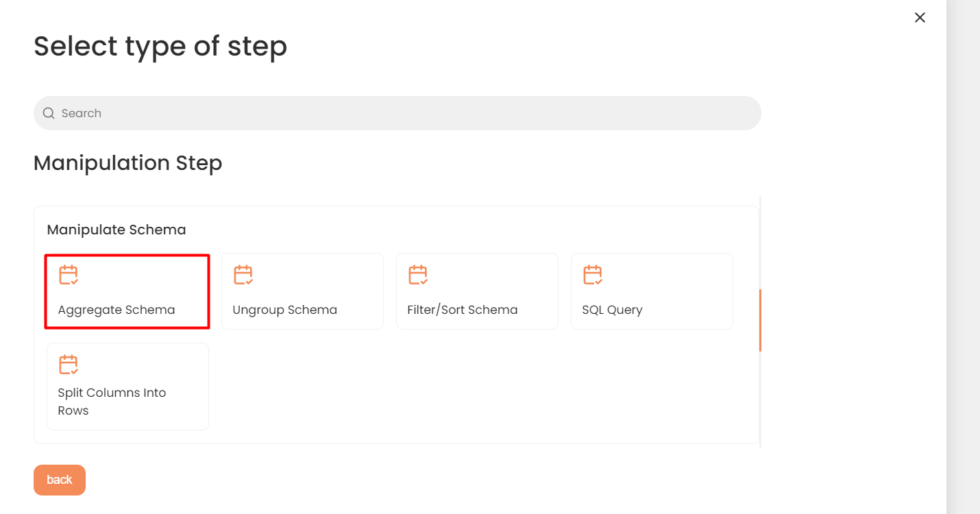Click the Ungroup Schema calendar icon
The image size is (980, 514).
[x=243, y=275]
